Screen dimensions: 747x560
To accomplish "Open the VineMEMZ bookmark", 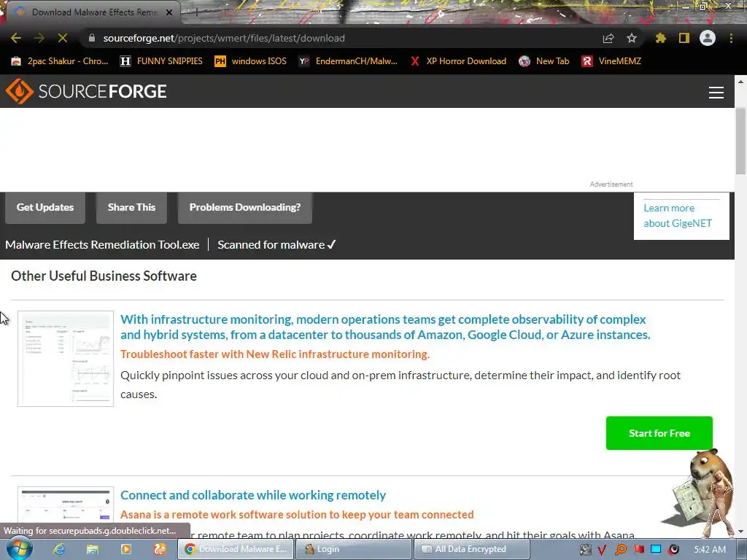I will tap(611, 61).
